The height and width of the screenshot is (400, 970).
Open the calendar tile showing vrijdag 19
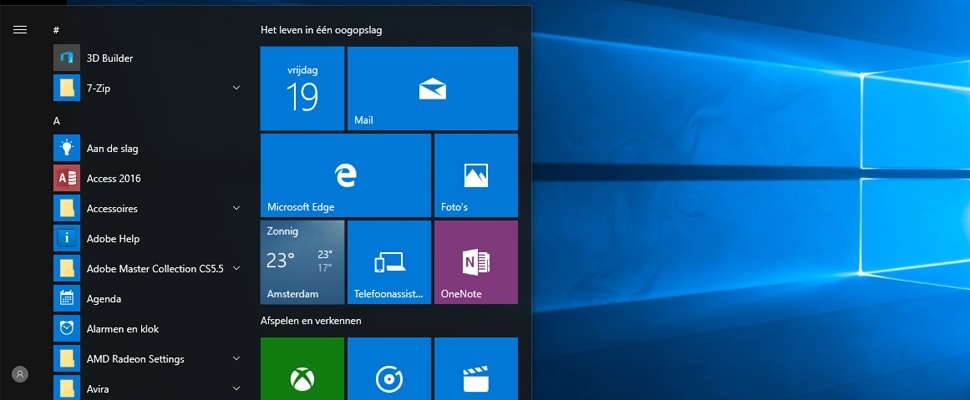302,88
